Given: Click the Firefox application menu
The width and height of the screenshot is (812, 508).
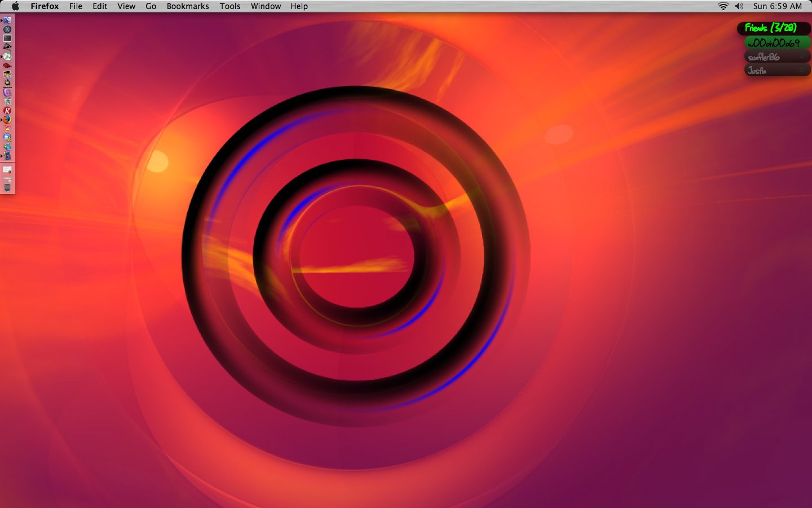Looking at the screenshot, I should [45, 6].
